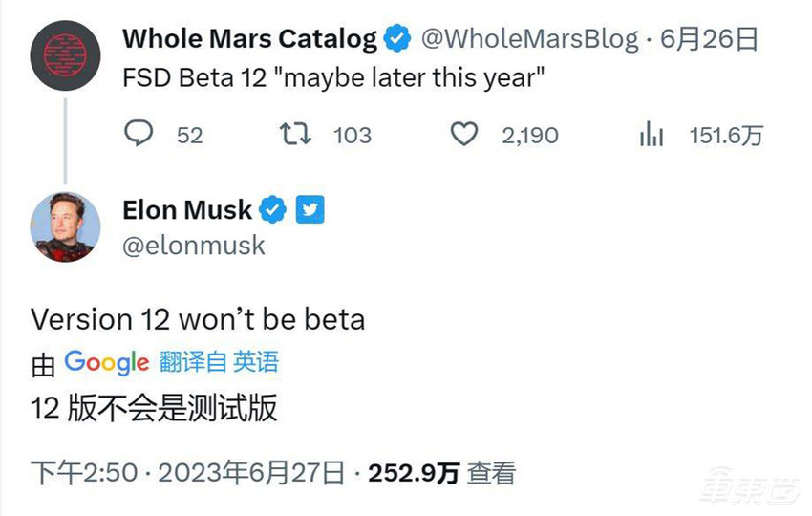Click the Twitter affiliate badge icon
Screen dimensions: 812x516
[x=310, y=209]
